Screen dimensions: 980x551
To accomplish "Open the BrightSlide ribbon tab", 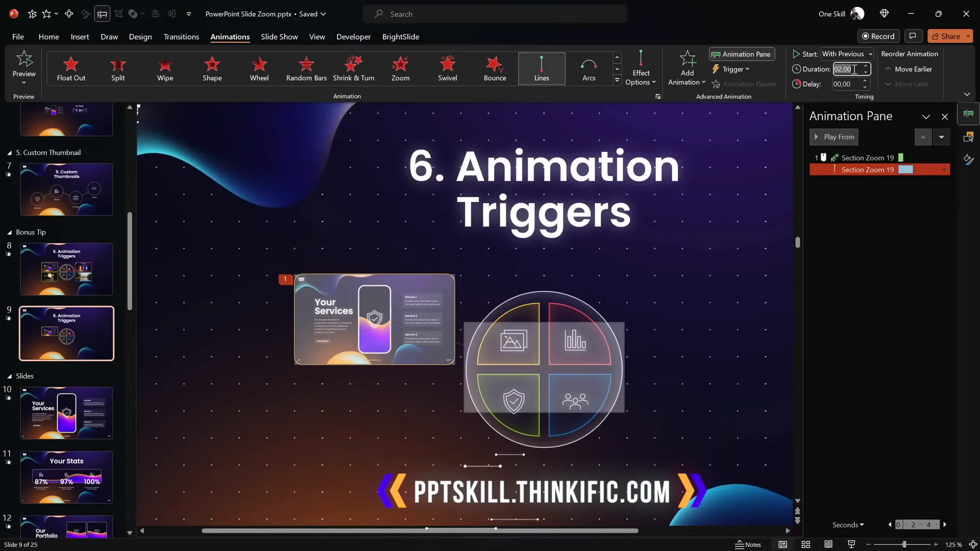I will pos(401,37).
